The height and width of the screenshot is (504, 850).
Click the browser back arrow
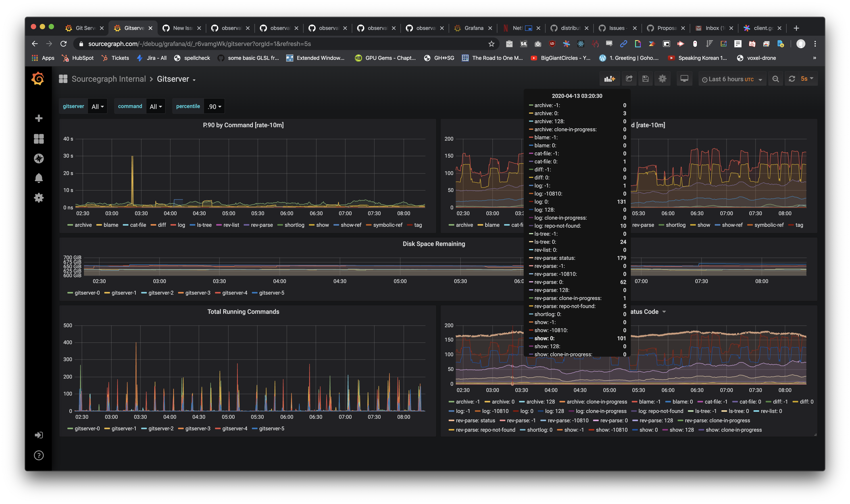tap(35, 44)
